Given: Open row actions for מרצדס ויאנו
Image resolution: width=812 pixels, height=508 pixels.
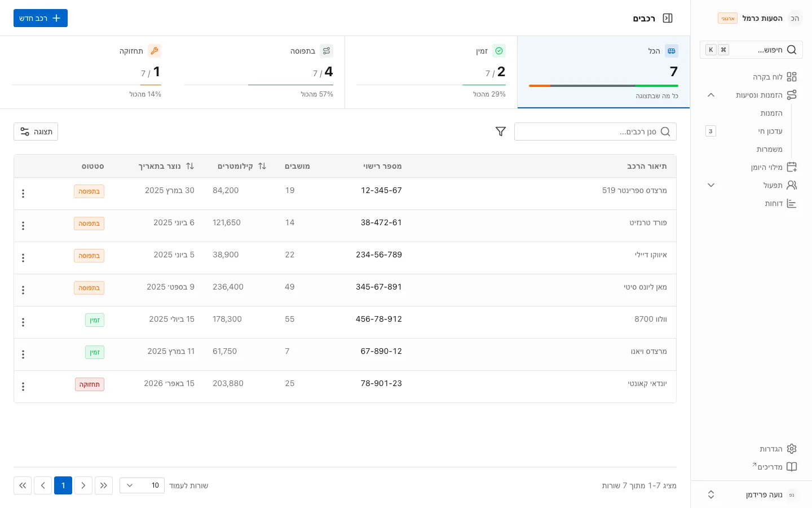Looking at the screenshot, I should click(x=23, y=354).
